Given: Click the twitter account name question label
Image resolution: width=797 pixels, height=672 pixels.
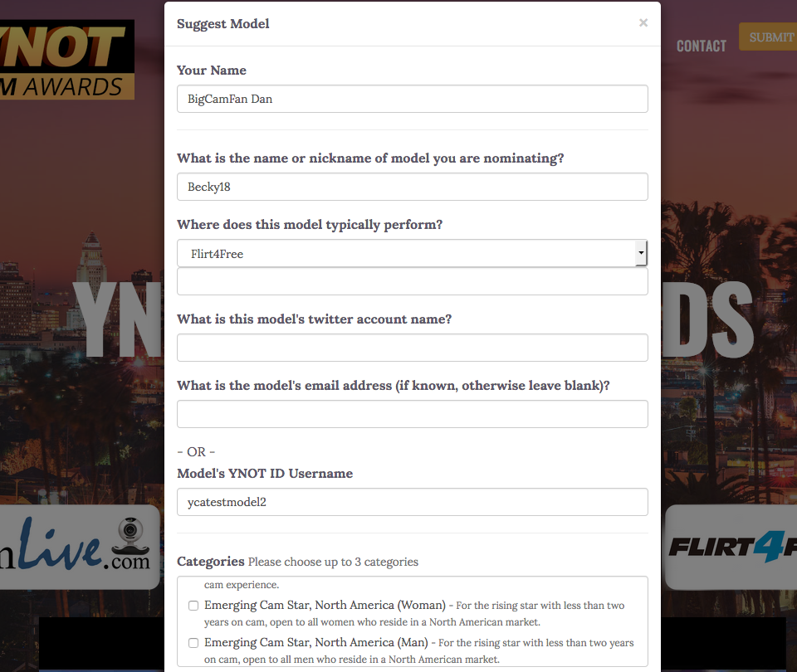Looking at the screenshot, I should pos(314,319).
